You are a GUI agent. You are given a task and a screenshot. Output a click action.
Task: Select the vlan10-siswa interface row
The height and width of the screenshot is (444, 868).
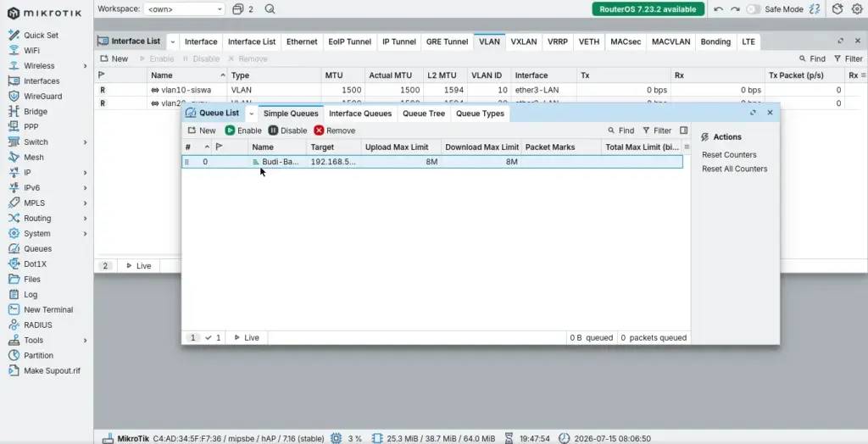(481, 90)
